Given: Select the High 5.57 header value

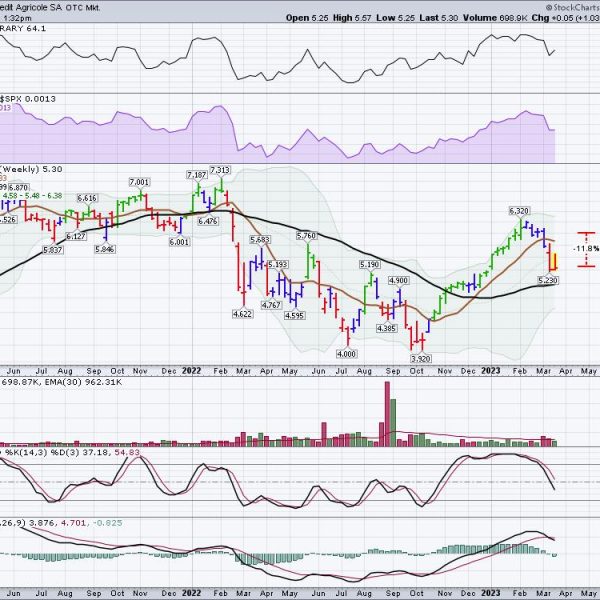Looking at the screenshot, I should 352,18.
